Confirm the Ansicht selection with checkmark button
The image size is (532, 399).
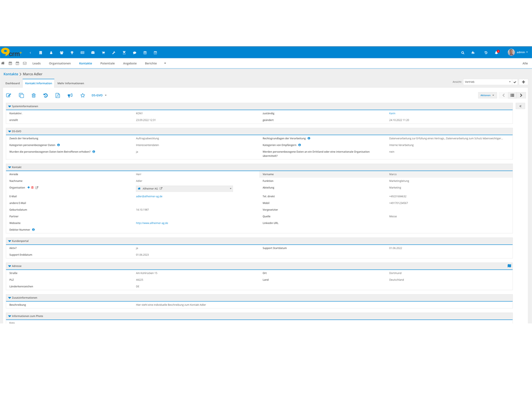tap(515, 82)
